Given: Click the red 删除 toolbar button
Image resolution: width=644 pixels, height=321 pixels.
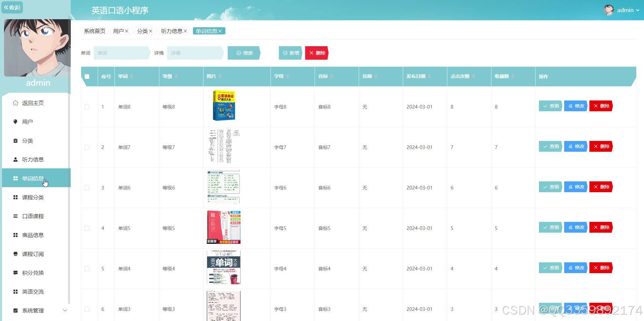Looking at the screenshot, I should 317,53.
